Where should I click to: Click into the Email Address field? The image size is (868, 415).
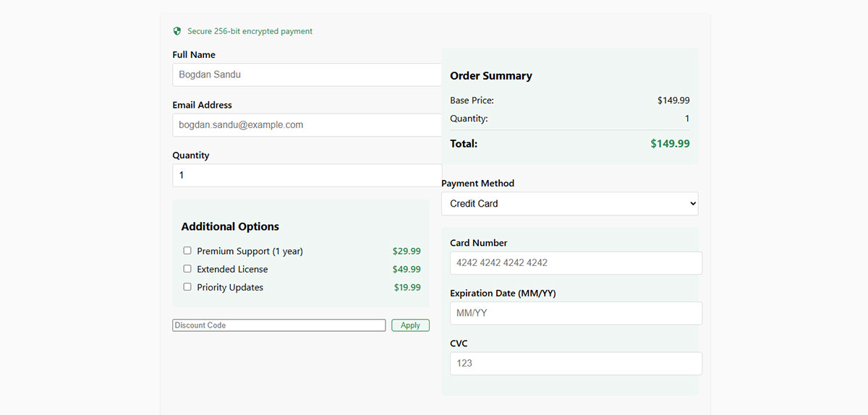[307, 125]
